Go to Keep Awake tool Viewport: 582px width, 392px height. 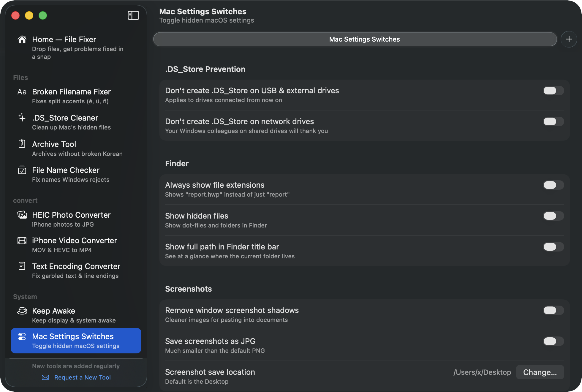coord(76,315)
